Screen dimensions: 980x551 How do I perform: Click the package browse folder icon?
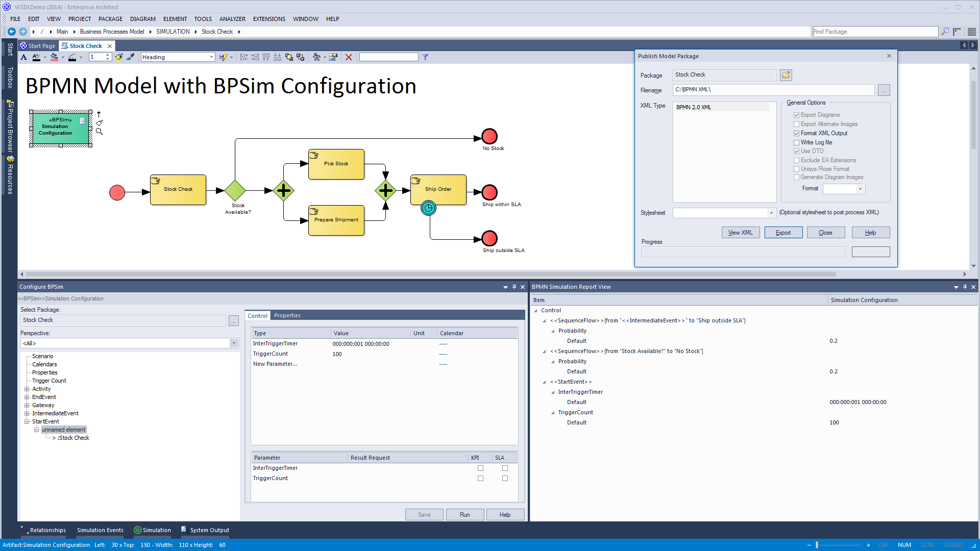click(786, 75)
